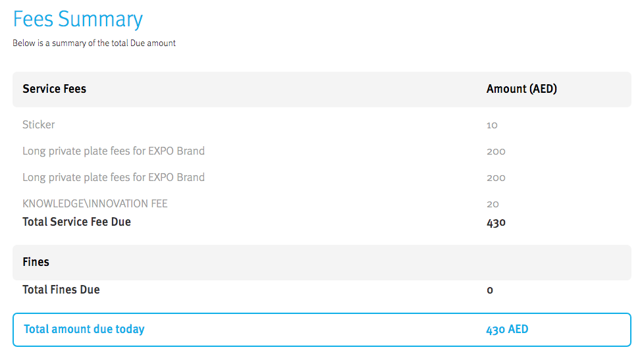The height and width of the screenshot is (364, 642).
Task: Select second Long private plate fees row
Action: pos(113,177)
